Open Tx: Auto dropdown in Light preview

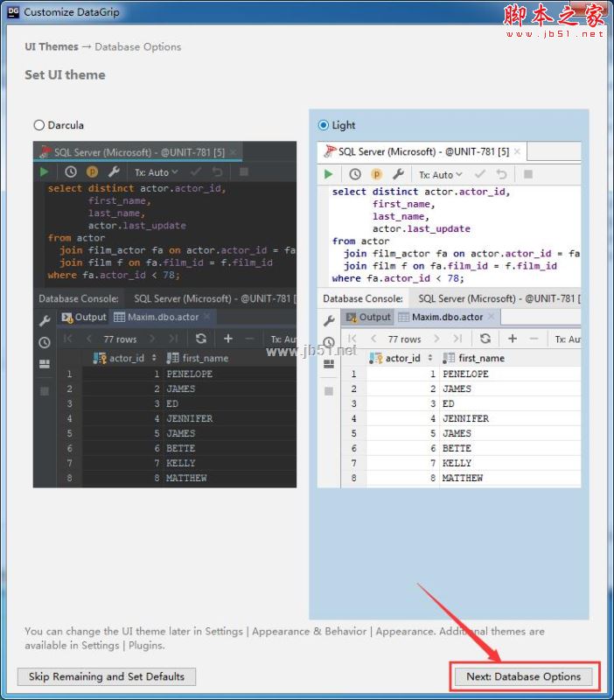tap(441, 174)
